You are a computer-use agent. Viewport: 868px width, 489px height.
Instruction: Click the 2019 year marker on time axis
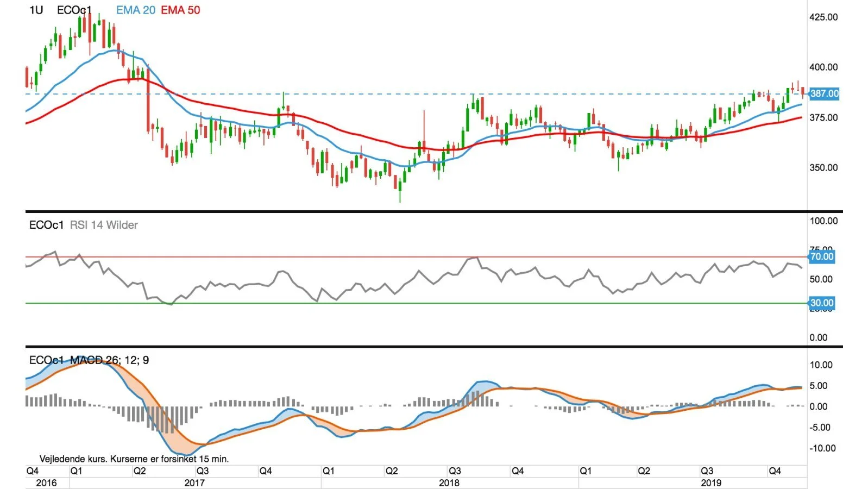(x=711, y=483)
